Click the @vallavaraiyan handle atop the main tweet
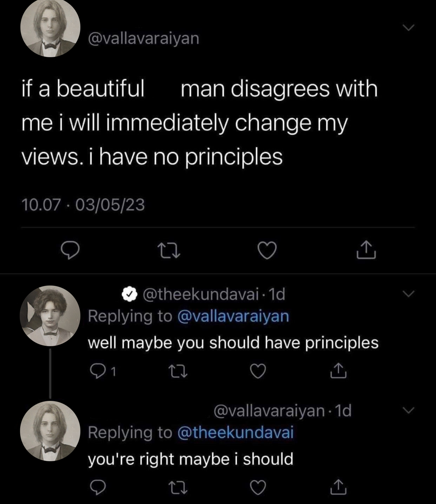Screen dimensions: 436x504 click(143, 38)
